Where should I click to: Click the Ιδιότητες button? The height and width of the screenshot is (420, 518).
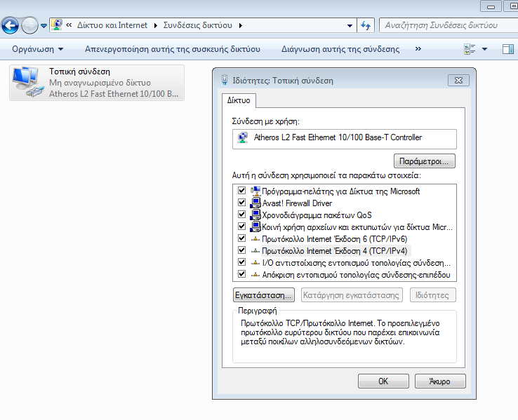(432, 295)
